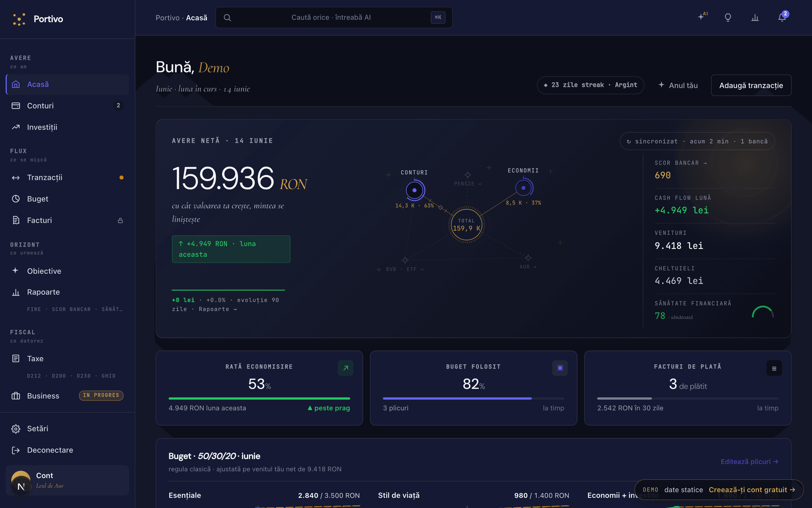Open Acasă in the sidebar

point(67,84)
